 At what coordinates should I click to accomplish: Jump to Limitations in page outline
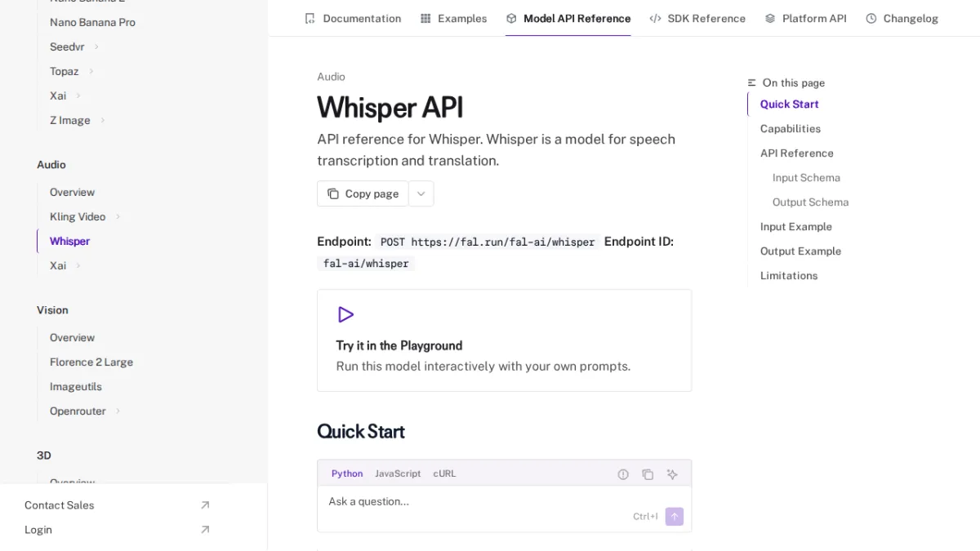[x=789, y=275]
